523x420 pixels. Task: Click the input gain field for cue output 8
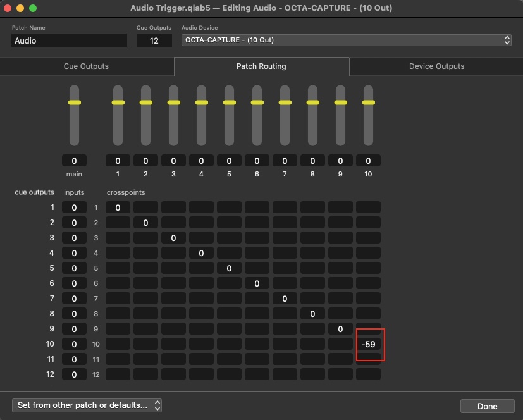(74, 314)
